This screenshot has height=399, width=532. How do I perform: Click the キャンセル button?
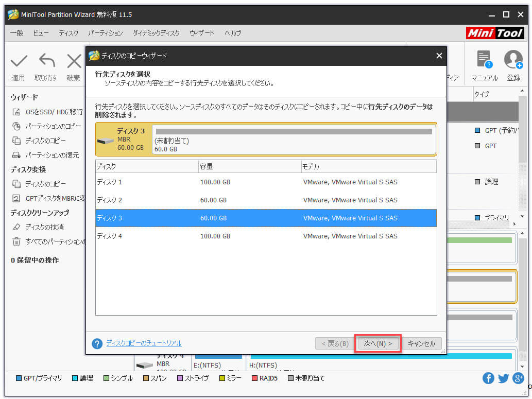pyautogui.click(x=421, y=344)
